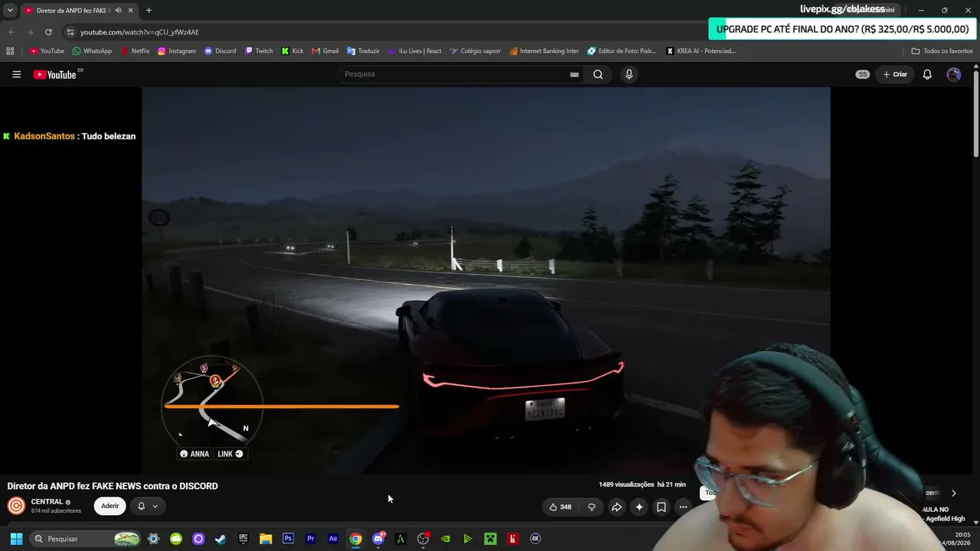Open the Editor de Foto Pixlr bookmark
The height and width of the screenshot is (551, 980).
click(622, 51)
